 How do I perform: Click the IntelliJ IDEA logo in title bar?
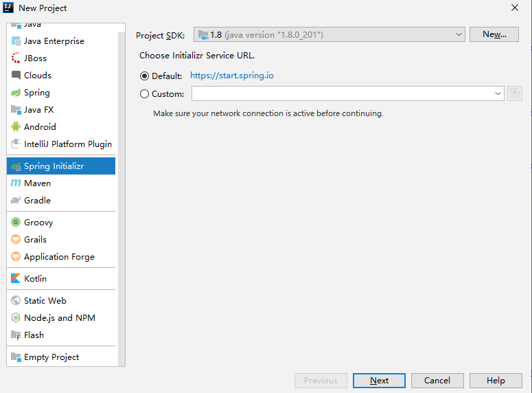pos(8,8)
